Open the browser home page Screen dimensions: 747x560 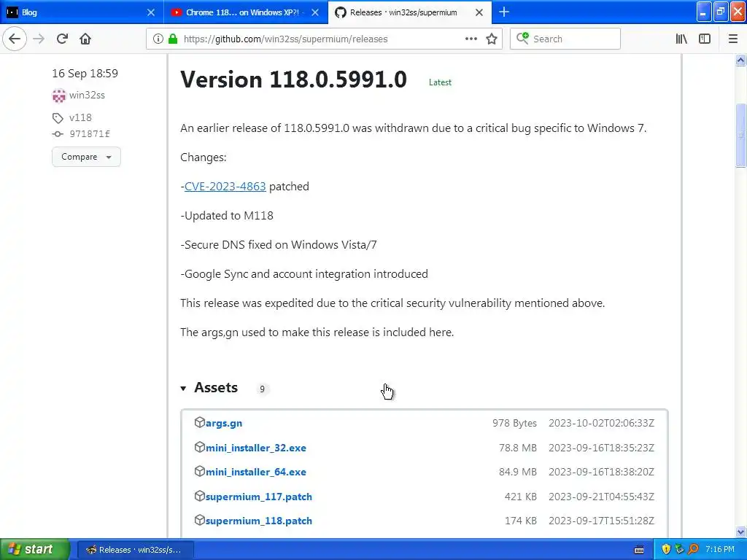85,39
